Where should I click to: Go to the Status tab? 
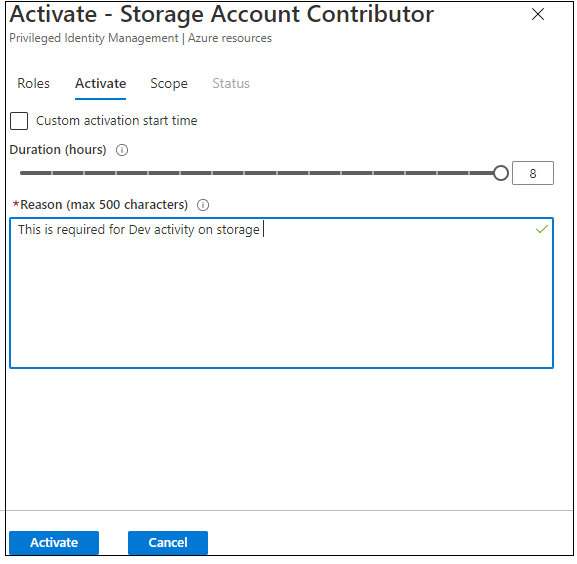click(x=231, y=84)
